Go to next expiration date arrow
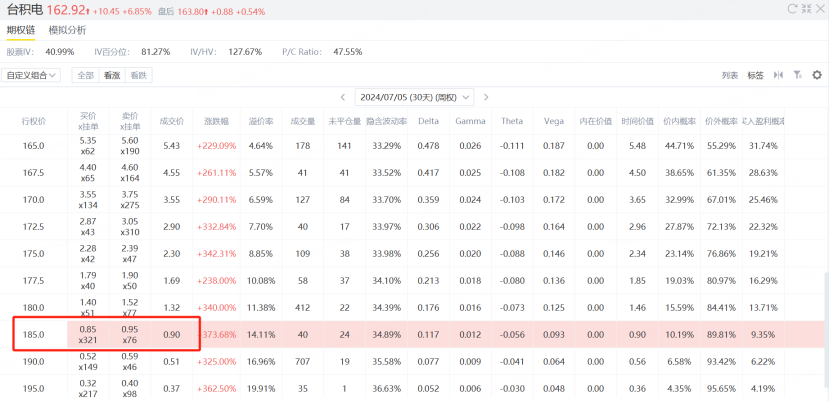829x403 pixels. (x=486, y=97)
